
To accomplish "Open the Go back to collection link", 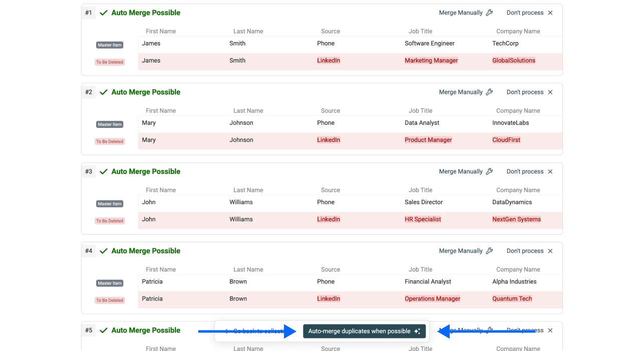I will pos(255,331).
